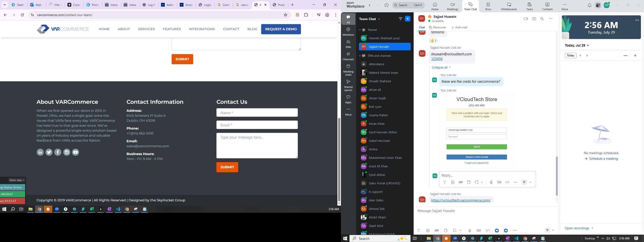The image size is (644, 242).
Task: Click Schedule a meeting link
Action: pos(601,159)
